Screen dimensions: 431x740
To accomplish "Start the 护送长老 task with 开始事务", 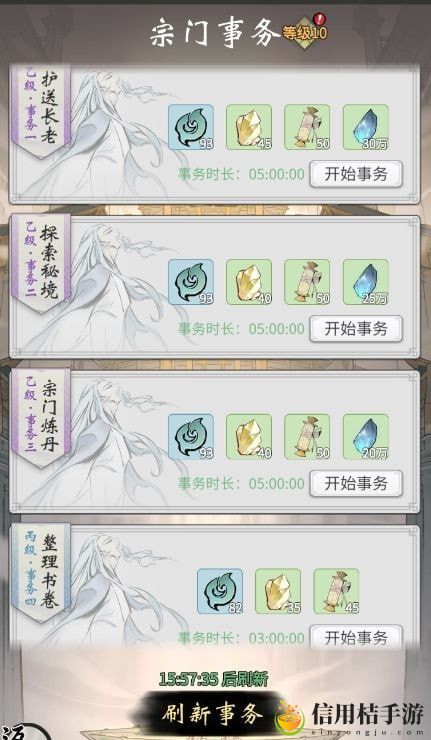I will pos(356,174).
